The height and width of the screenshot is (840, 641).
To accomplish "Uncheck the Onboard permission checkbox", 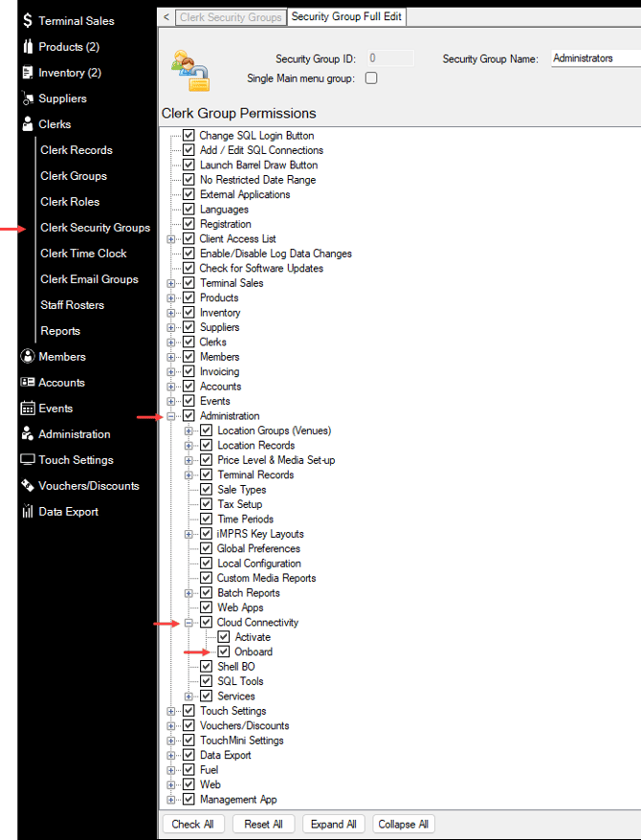I will click(x=224, y=652).
